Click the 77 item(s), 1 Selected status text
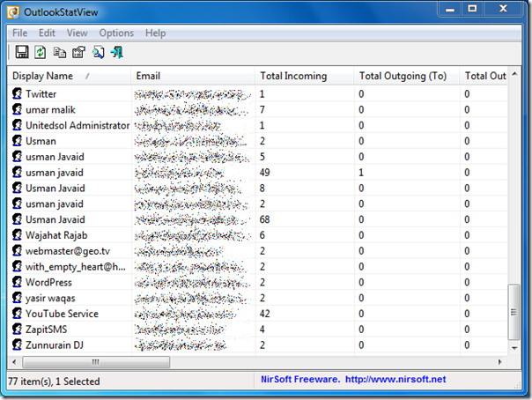The image size is (532, 400). click(x=54, y=381)
